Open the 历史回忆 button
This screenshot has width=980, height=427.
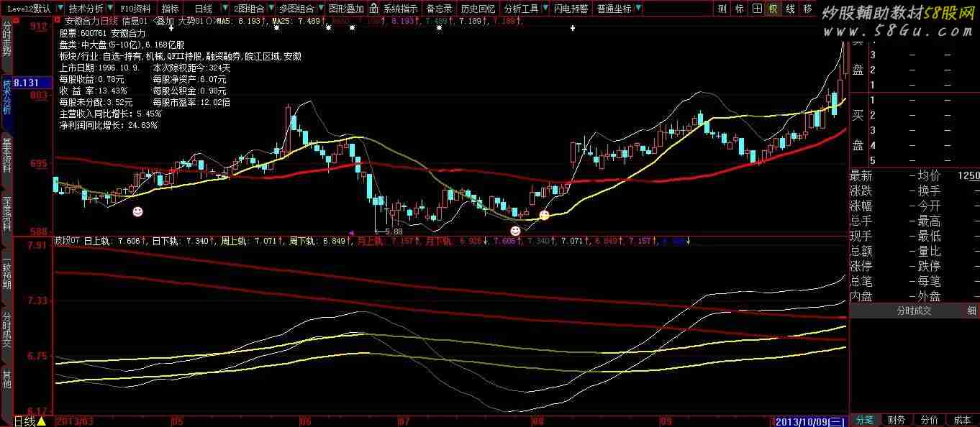478,9
